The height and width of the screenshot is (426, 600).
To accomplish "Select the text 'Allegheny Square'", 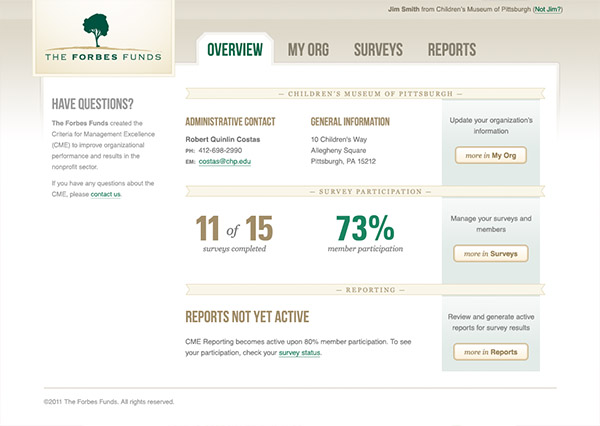I will (x=338, y=150).
